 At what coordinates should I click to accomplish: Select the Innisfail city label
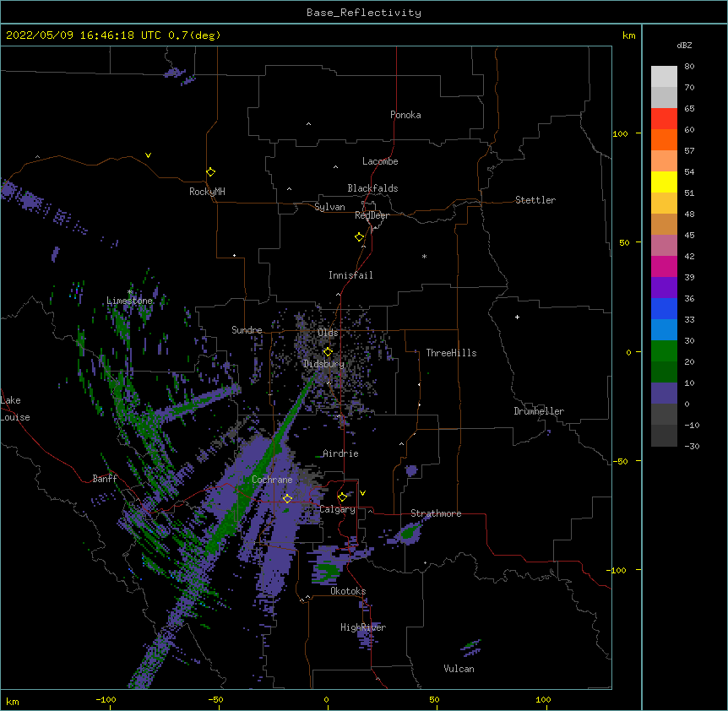350,275
